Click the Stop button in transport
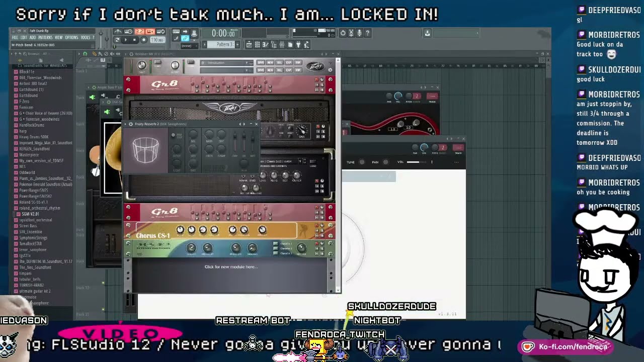Screen dimensions: 644x362 point(134,39)
